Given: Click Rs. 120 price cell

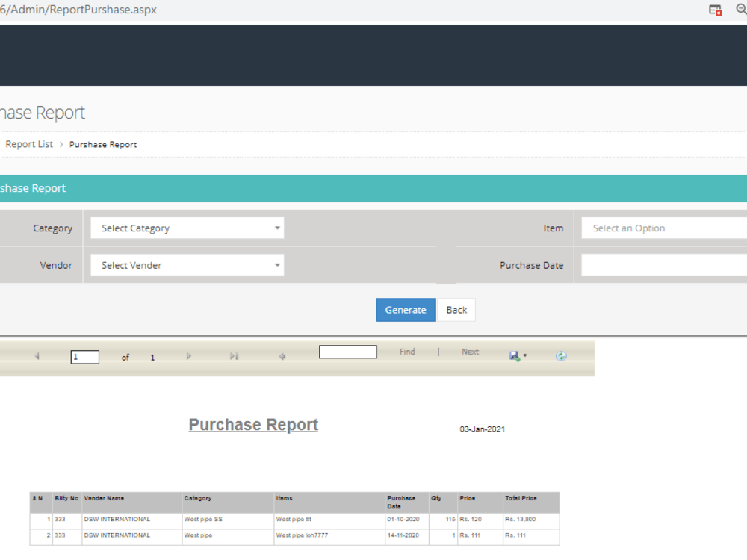Looking at the screenshot, I should click(471, 519).
